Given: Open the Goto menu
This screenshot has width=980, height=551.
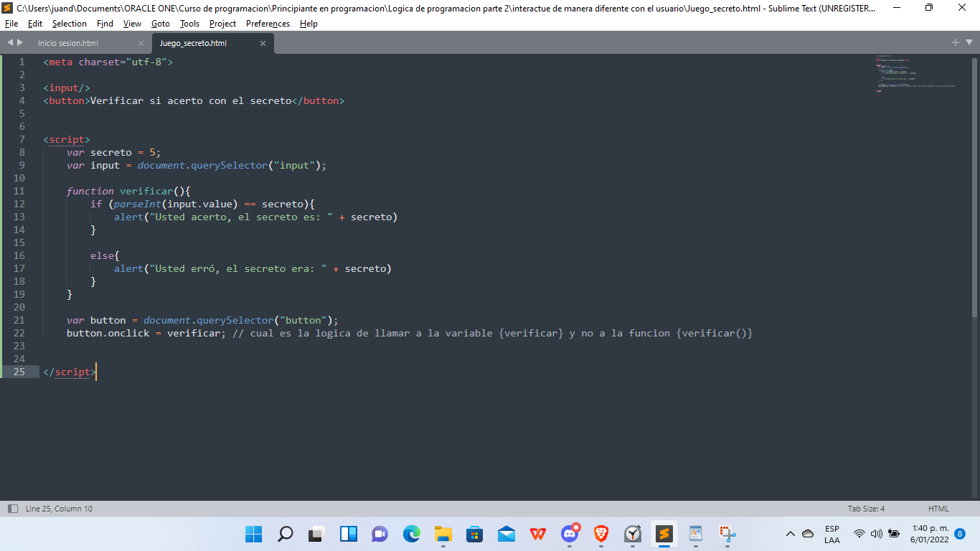Looking at the screenshot, I should (x=161, y=24).
